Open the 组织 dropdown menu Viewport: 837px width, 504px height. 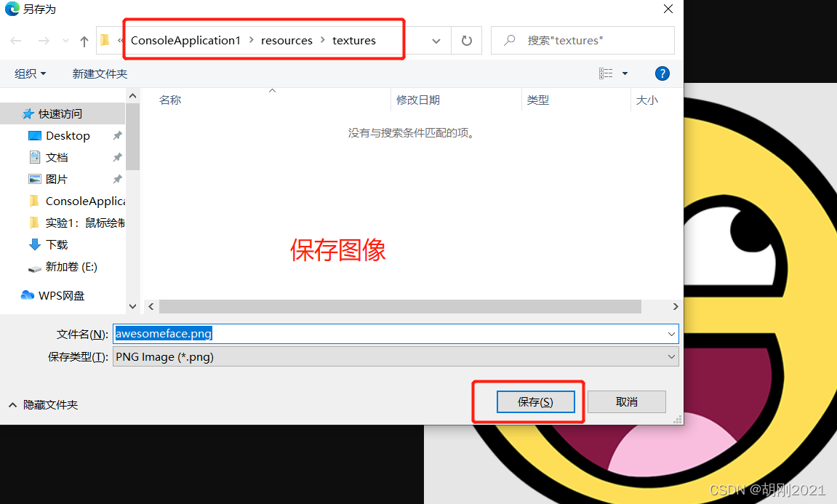tap(31, 73)
